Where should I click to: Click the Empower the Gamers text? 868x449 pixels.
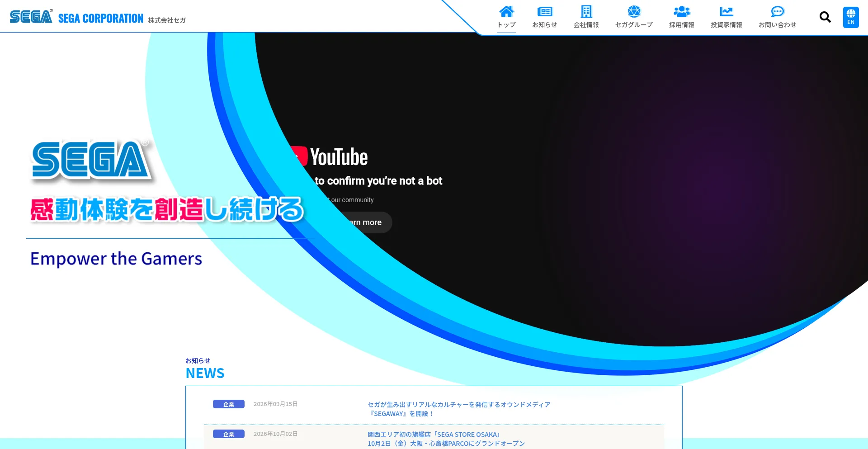click(x=116, y=259)
